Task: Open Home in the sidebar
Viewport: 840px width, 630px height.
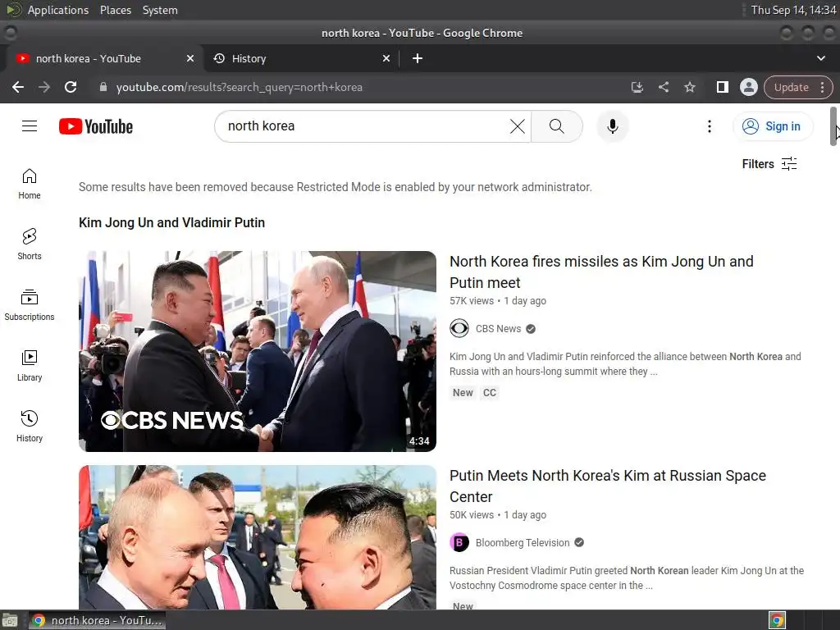Action: click(x=30, y=184)
